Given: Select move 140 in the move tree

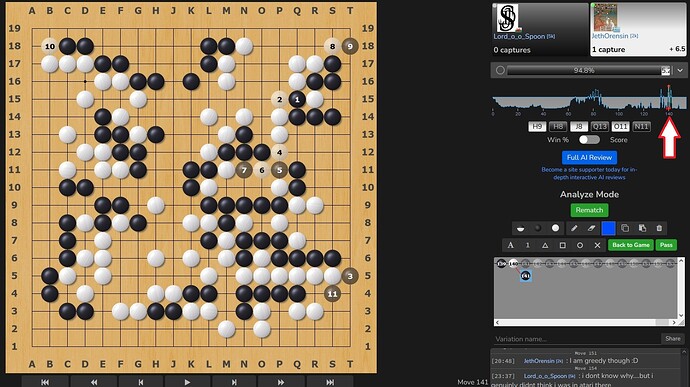Looking at the screenshot, I should coord(513,264).
